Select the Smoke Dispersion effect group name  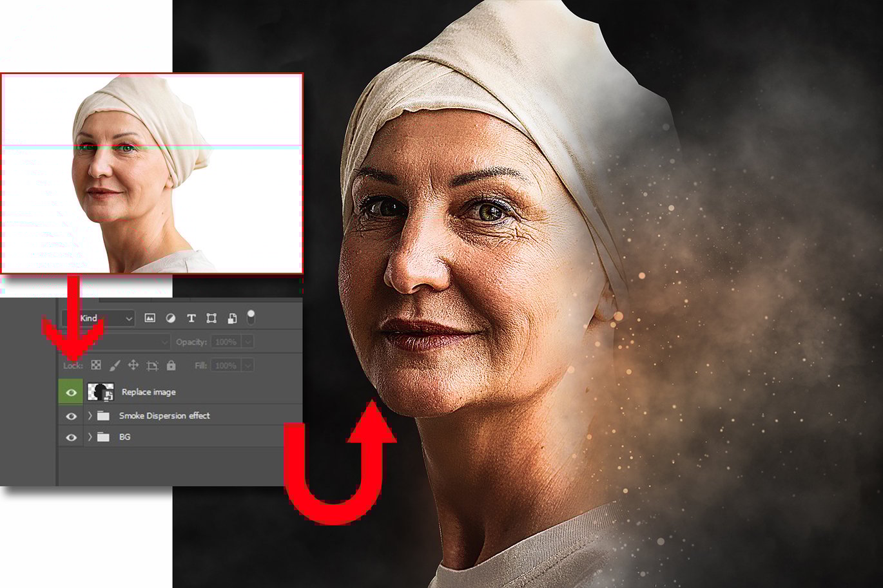click(x=164, y=416)
